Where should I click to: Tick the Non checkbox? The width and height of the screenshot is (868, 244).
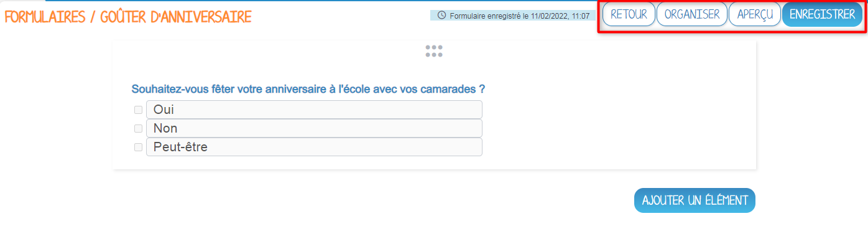tap(138, 128)
